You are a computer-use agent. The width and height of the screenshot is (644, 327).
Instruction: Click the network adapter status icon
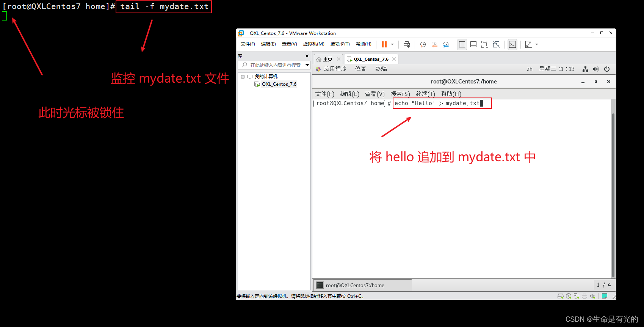tap(577, 296)
